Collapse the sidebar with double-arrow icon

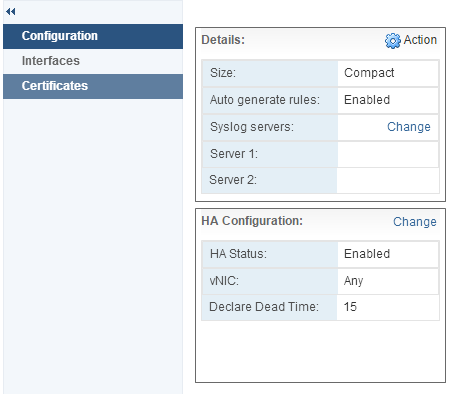click(11, 12)
